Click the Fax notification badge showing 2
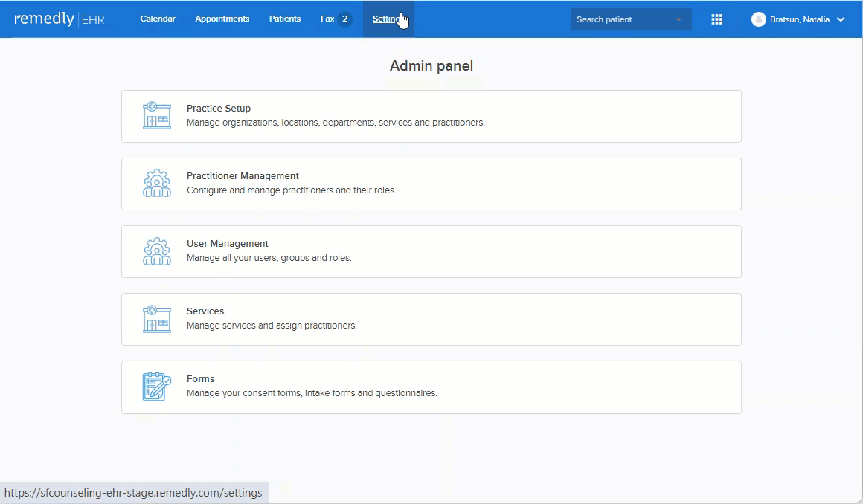Viewport: 863px width, 504px height. click(x=344, y=19)
